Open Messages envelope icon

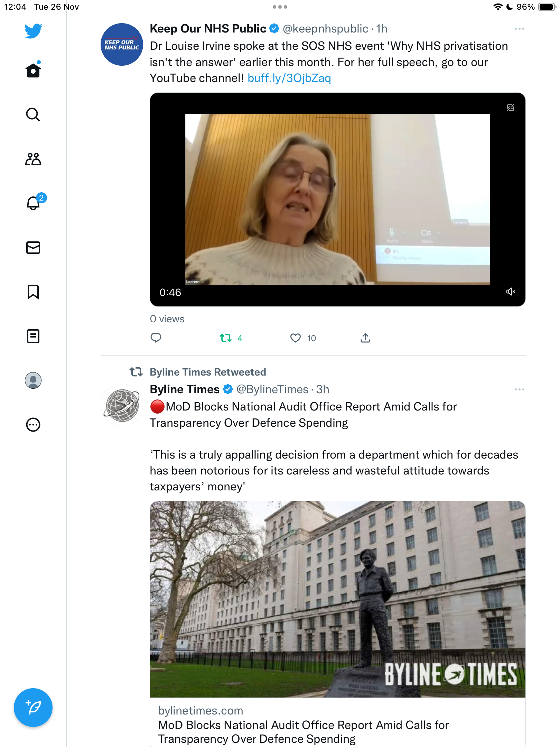[33, 248]
